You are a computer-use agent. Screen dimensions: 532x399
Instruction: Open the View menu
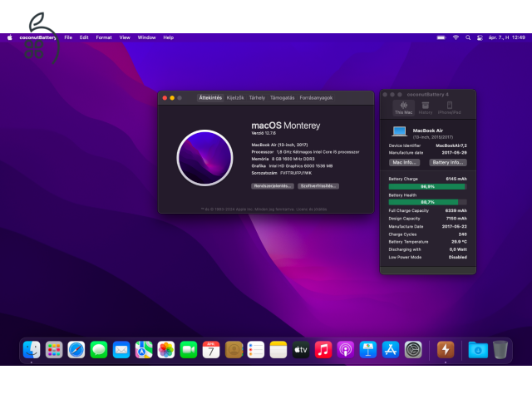125,37
